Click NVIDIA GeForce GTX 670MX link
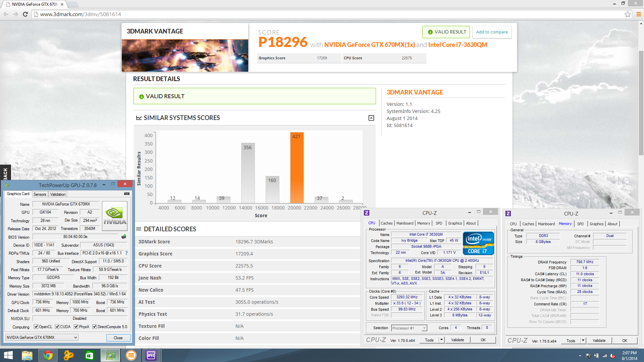This screenshot has width=644, height=362. coord(370,45)
